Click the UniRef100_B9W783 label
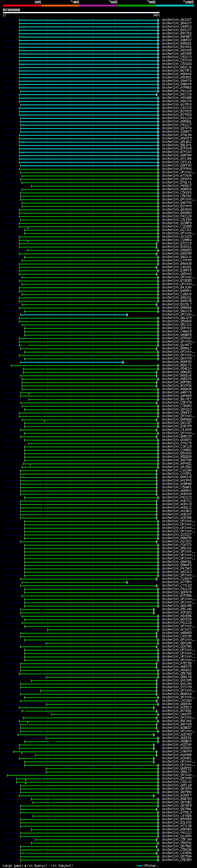 point(177,799)
